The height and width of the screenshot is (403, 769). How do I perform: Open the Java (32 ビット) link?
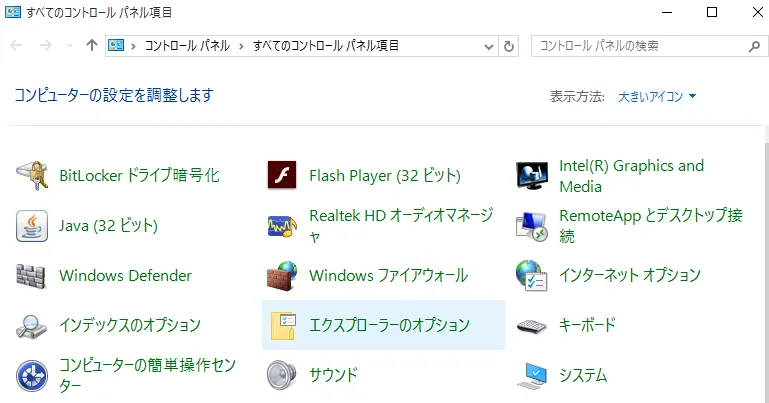108,226
